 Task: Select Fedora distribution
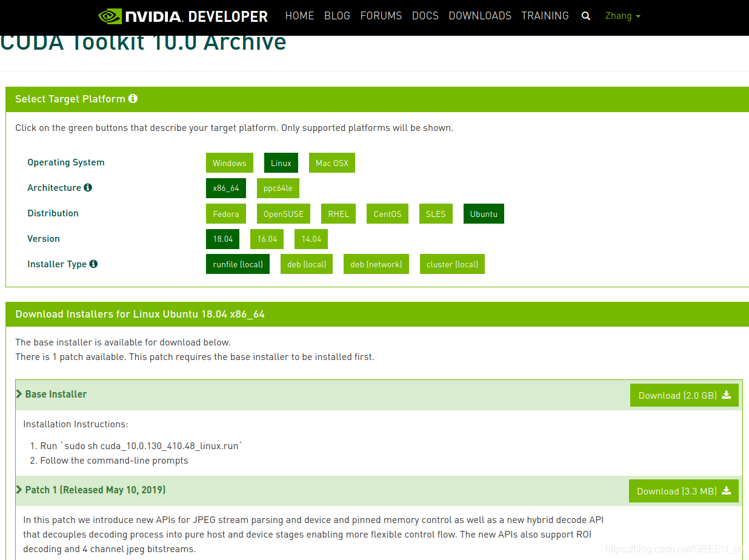click(x=226, y=214)
